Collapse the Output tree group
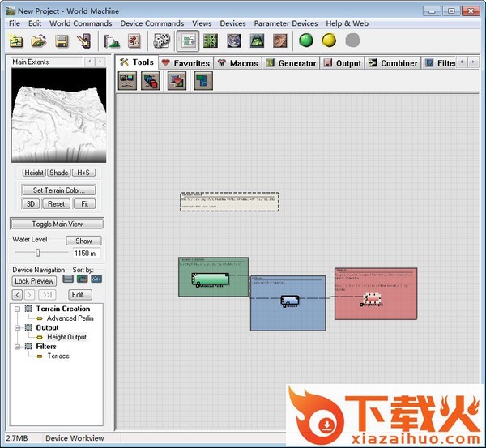Viewport: 486px width, 448px height. coord(18,328)
